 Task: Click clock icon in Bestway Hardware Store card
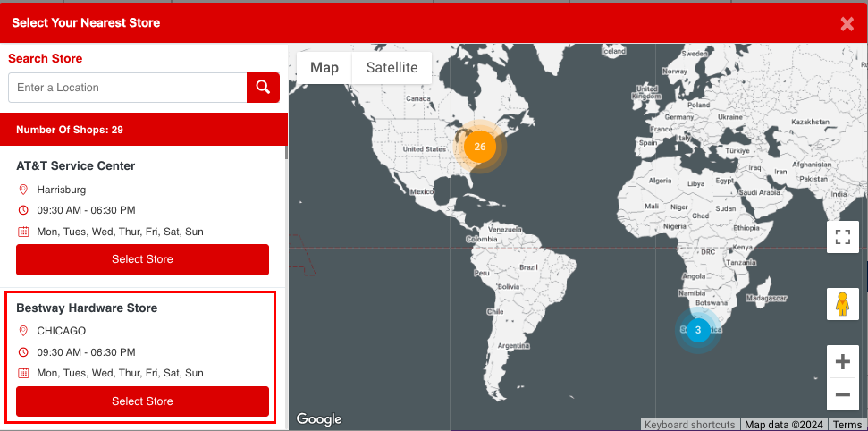coord(23,352)
